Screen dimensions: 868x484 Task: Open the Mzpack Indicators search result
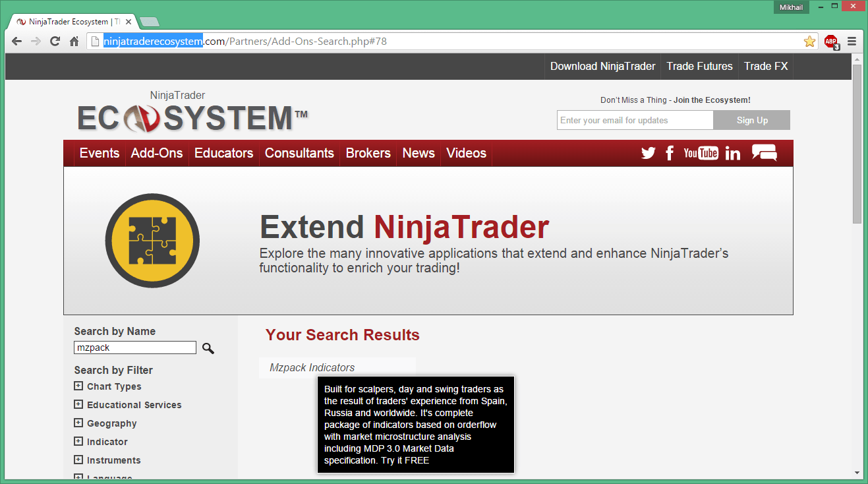(312, 368)
